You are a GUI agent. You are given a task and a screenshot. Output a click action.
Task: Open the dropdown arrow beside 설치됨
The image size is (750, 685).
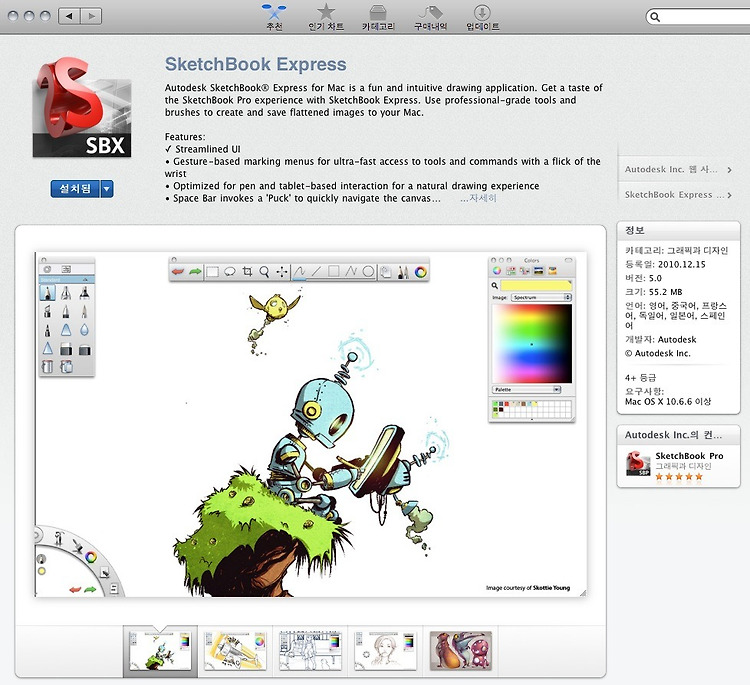[107, 188]
